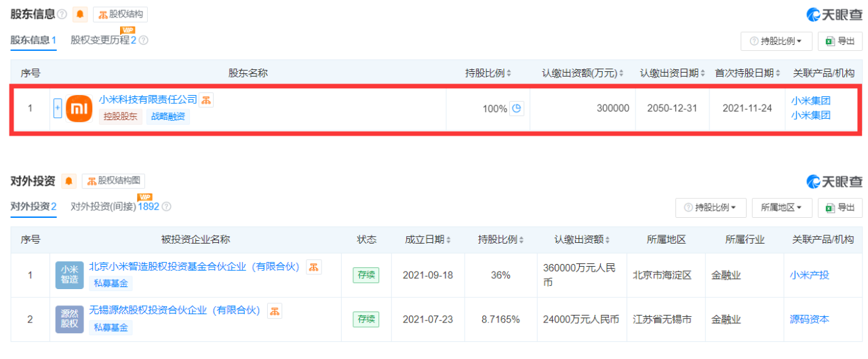
Task: Select the 2021-07-23 founding date cell
Action: (428, 319)
